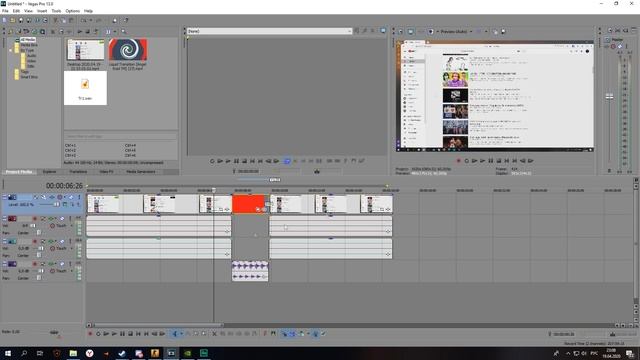640x360 pixels.
Task: Select the Zoom Edit tool magnifier
Action: click(x=204, y=334)
